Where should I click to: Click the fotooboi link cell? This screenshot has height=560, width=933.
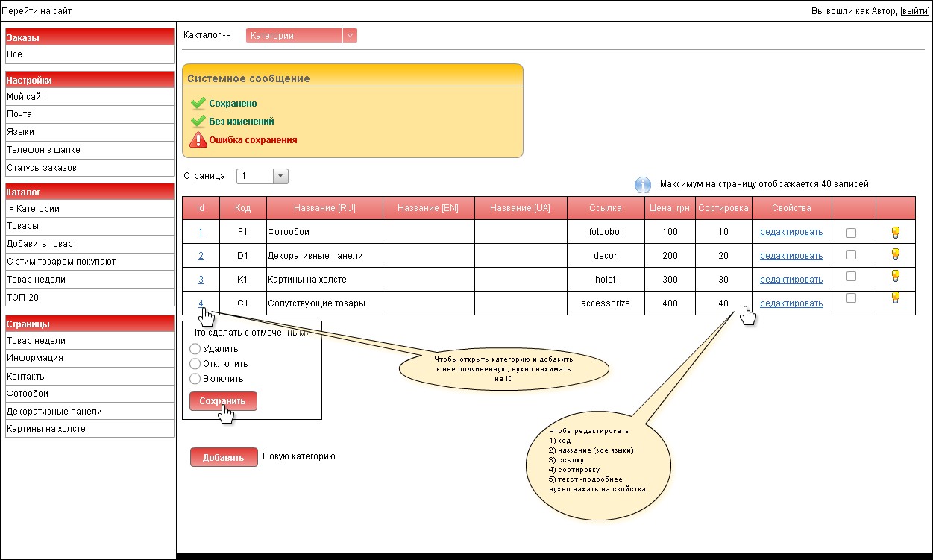pos(606,232)
